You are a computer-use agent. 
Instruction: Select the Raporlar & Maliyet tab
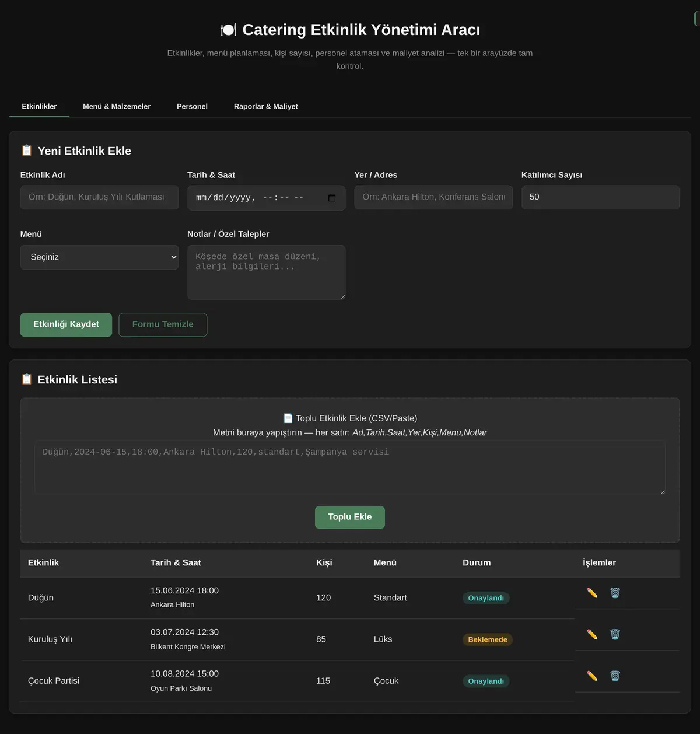(x=266, y=107)
